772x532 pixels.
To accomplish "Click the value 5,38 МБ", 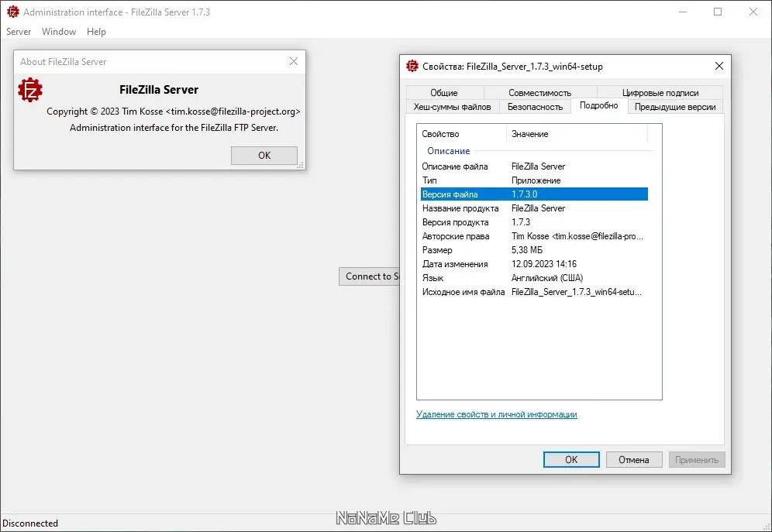I will (x=527, y=250).
